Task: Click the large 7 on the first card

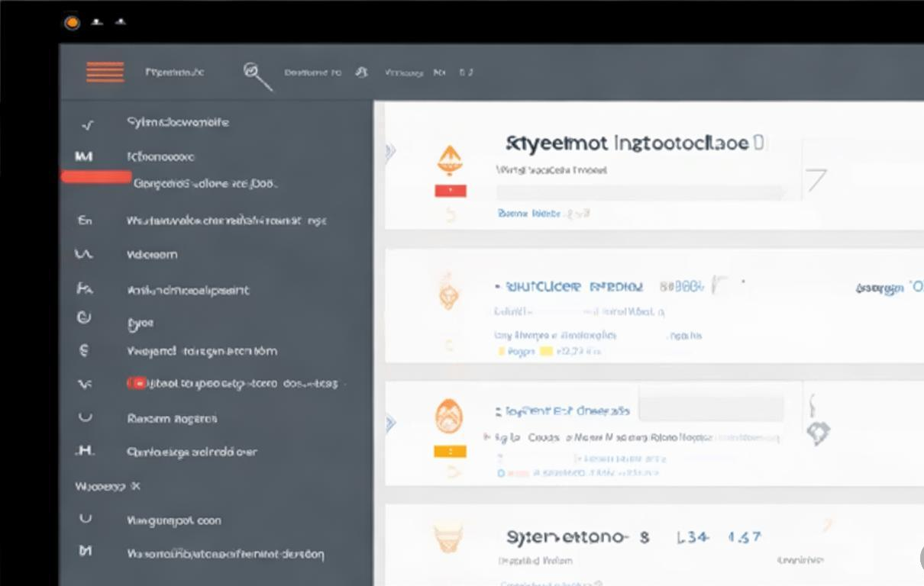Action: click(816, 180)
